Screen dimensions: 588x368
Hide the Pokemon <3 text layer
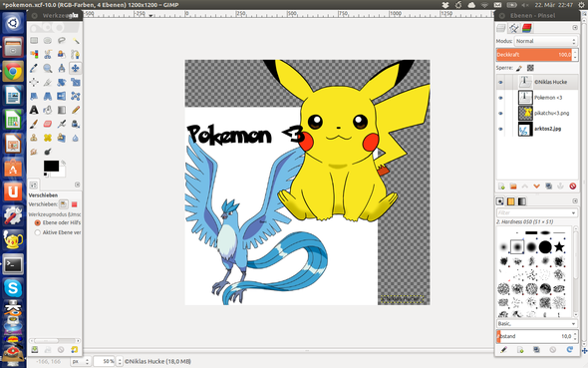pos(500,98)
